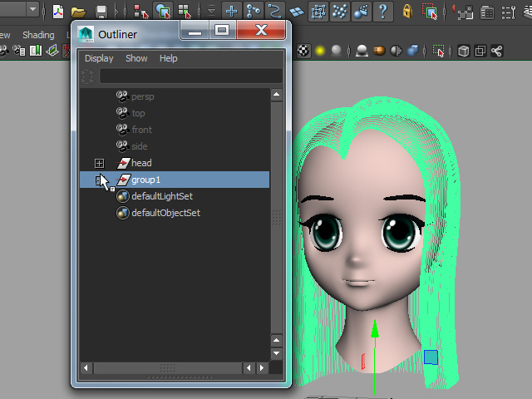Click the defaultLightSet sphere icon
The width and height of the screenshot is (532, 399).
pyautogui.click(x=122, y=196)
